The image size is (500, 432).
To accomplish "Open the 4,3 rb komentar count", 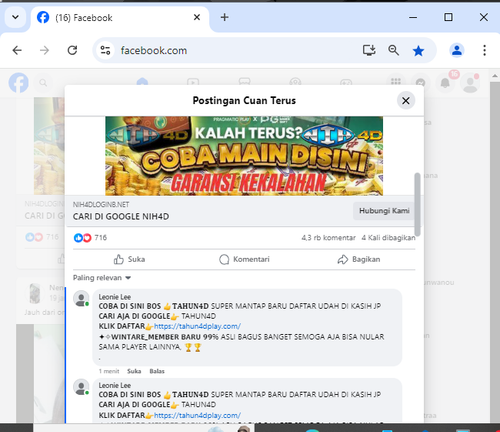I will [328, 238].
